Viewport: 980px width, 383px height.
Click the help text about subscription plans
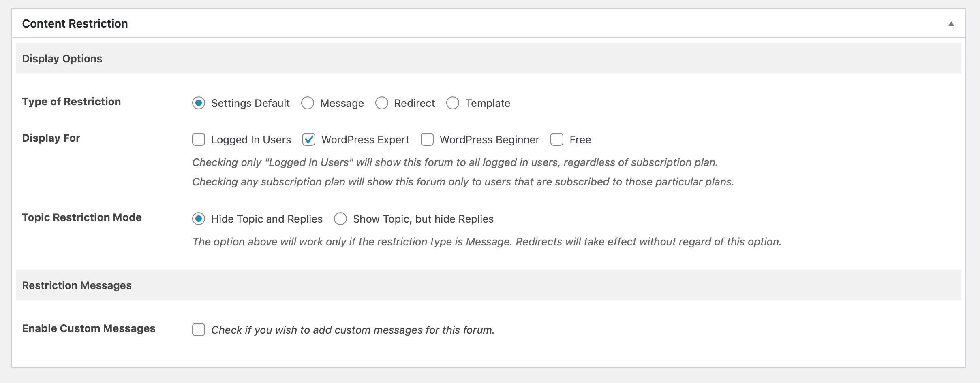coord(463,182)
